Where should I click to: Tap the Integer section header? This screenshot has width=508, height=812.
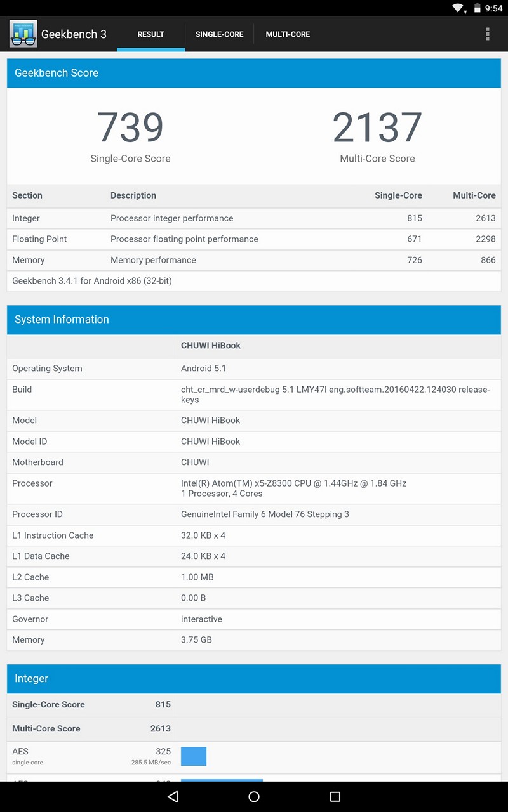pos(254,679)
